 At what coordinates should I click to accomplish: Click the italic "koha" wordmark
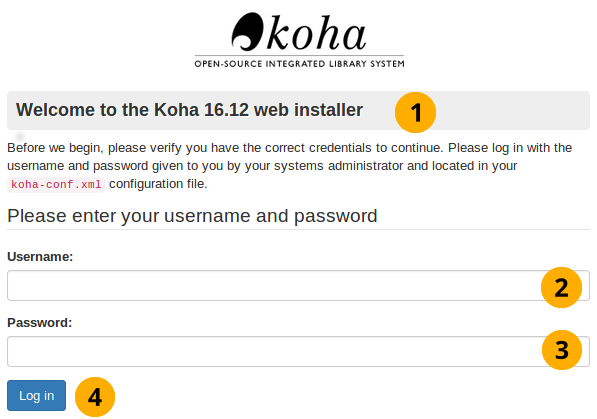[316, 33]
